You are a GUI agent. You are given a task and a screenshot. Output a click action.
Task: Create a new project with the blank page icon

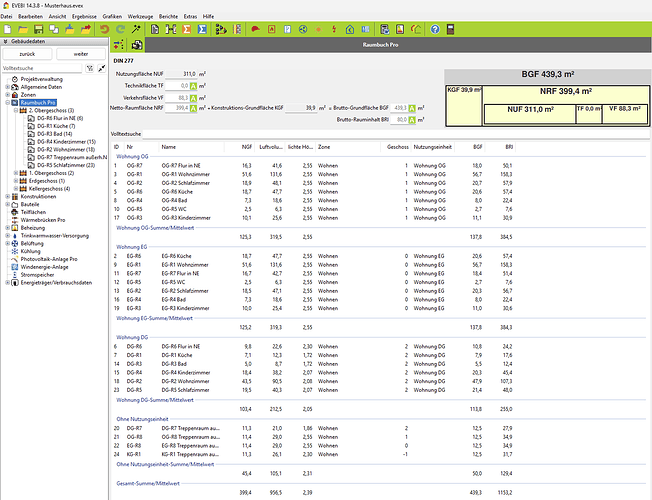pos(7,29)
